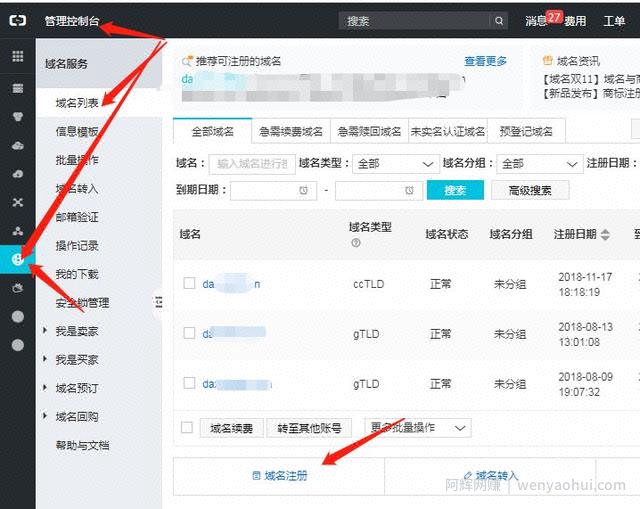
Task: Click the blue 搜索 button
Action: [456, 190]
